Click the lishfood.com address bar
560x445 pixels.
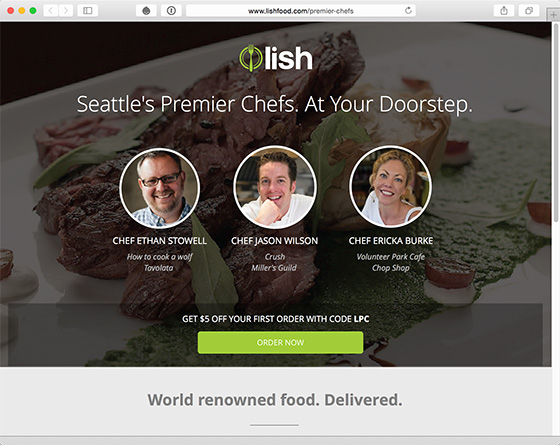click(301, 11)
